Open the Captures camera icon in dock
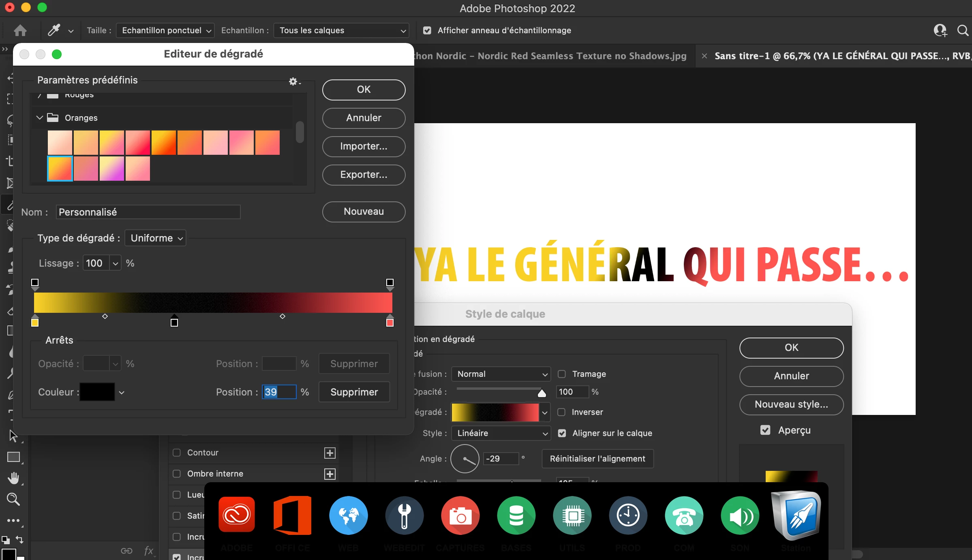Screen dimensions: 972x560 pyautogui.click(x=460, y=516)
